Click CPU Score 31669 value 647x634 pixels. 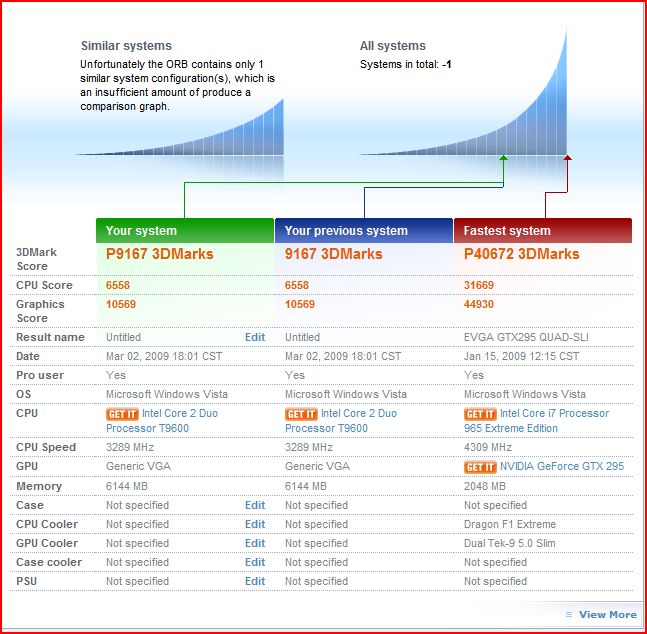[x=479, y=285]
